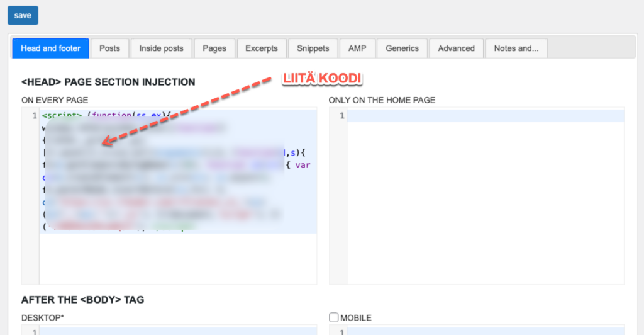This screenshot has width=644, height=335.
Task: Click the save button
Action: pyautogui.click(x=23, y=15)
